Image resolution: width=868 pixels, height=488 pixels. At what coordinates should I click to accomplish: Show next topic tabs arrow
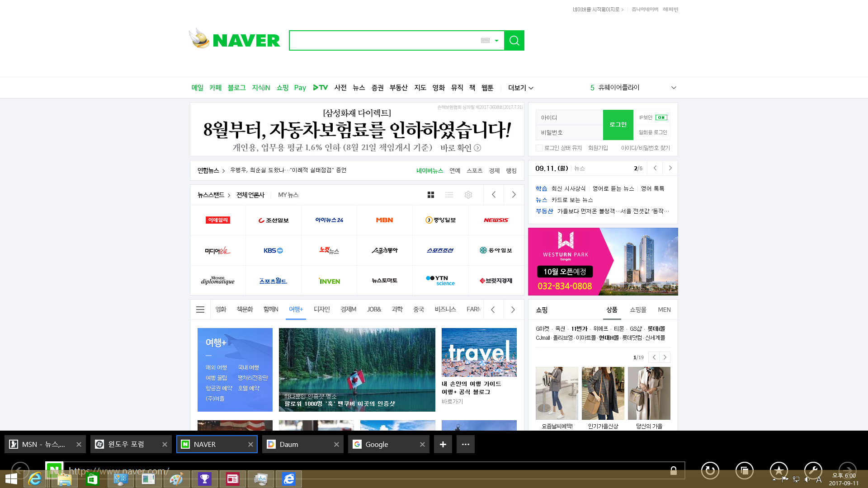pyautogui.click(x=513, y=310)
